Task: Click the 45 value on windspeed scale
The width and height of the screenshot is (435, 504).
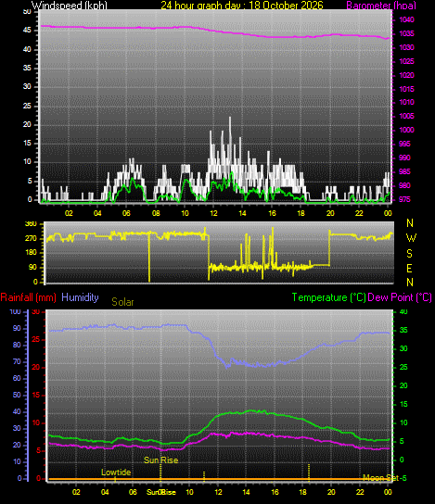Action: point(27,31)
